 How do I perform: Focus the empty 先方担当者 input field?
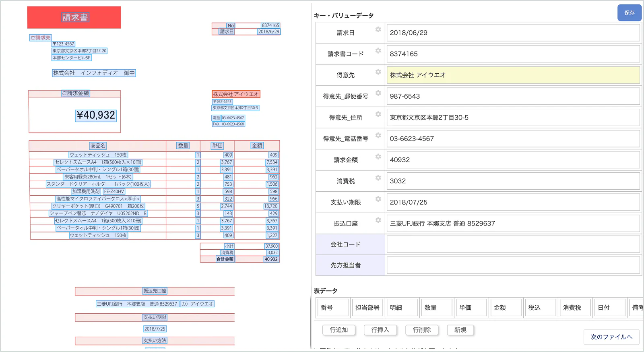pyautogui.click(x=513, y=265)
